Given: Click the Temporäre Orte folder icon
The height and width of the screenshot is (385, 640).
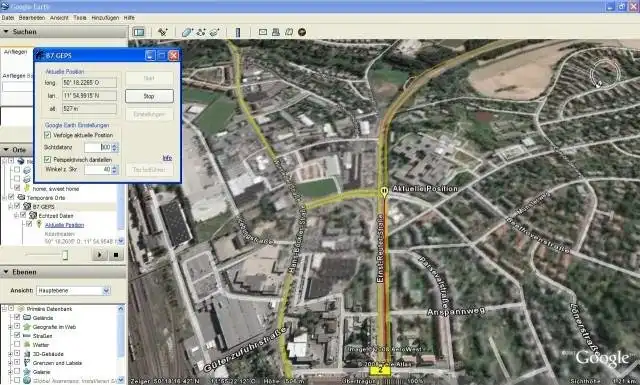Looking at the screenshot, I should click(21, 197).
